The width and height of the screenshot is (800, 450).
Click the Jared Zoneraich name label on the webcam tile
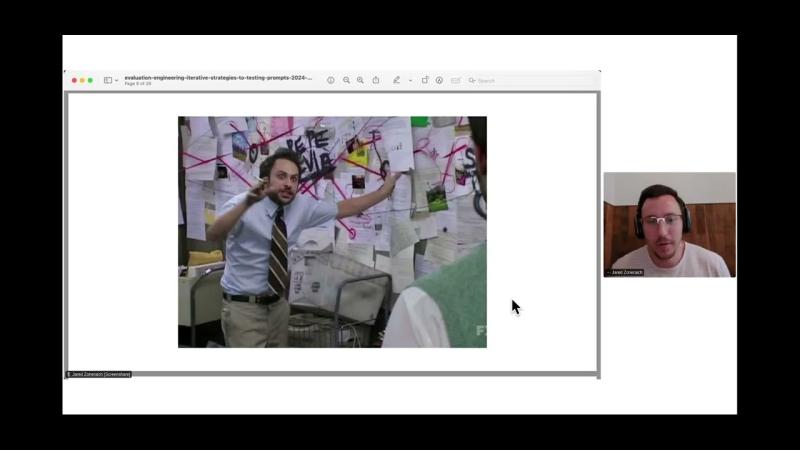(x=624, y=272)
